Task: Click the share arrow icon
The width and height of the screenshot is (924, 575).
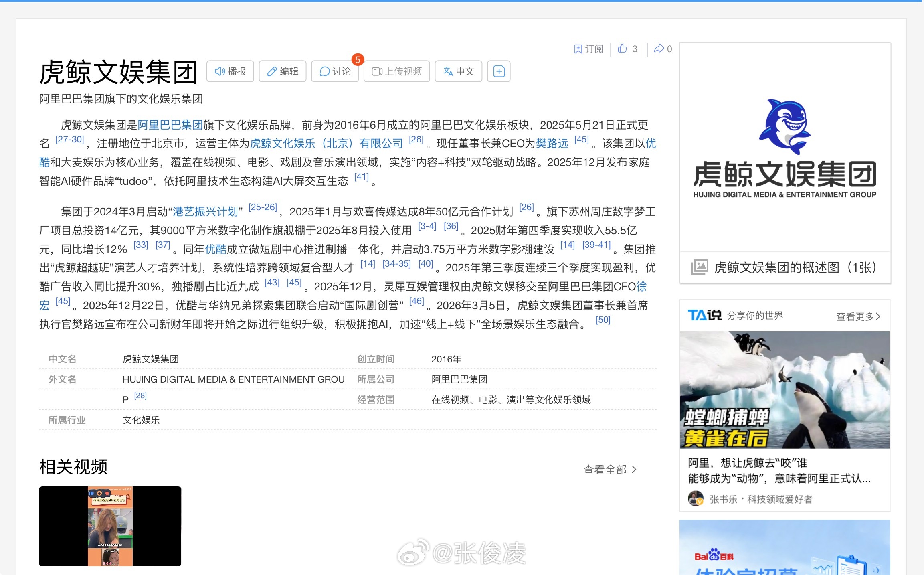Action: [x=659, y=49]
